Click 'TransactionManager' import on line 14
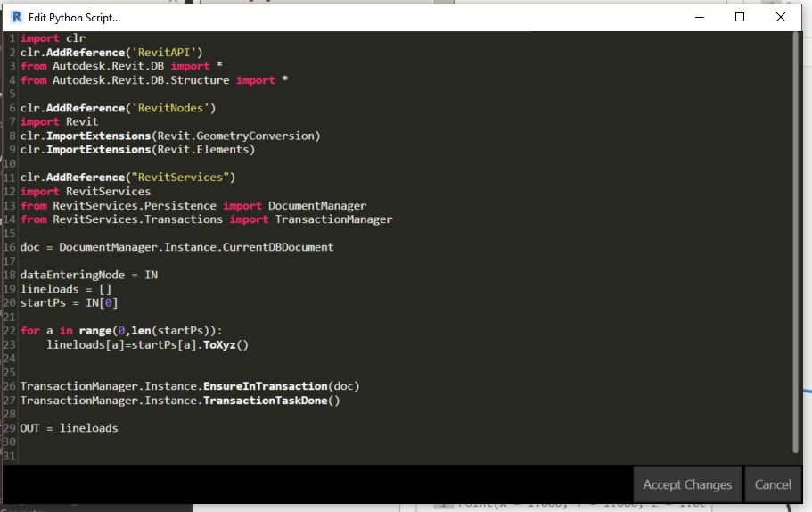Screen dimensions: 812x512 334,219
